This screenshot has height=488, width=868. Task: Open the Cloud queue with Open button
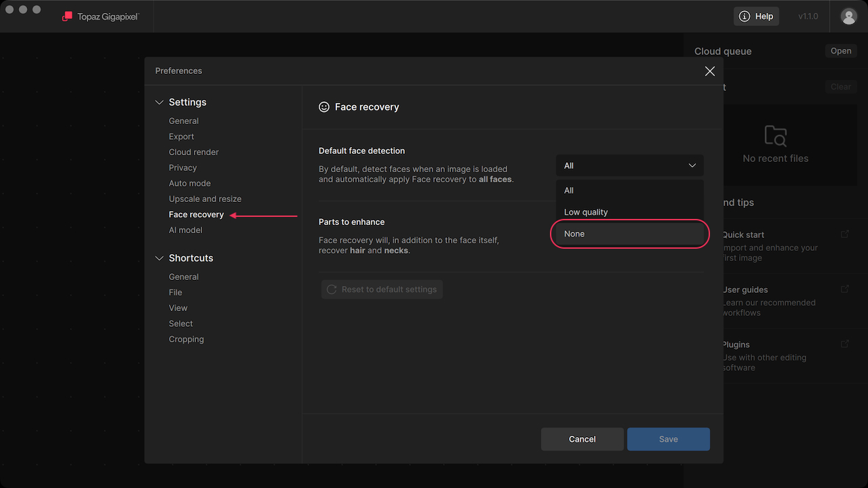(840, 51)
